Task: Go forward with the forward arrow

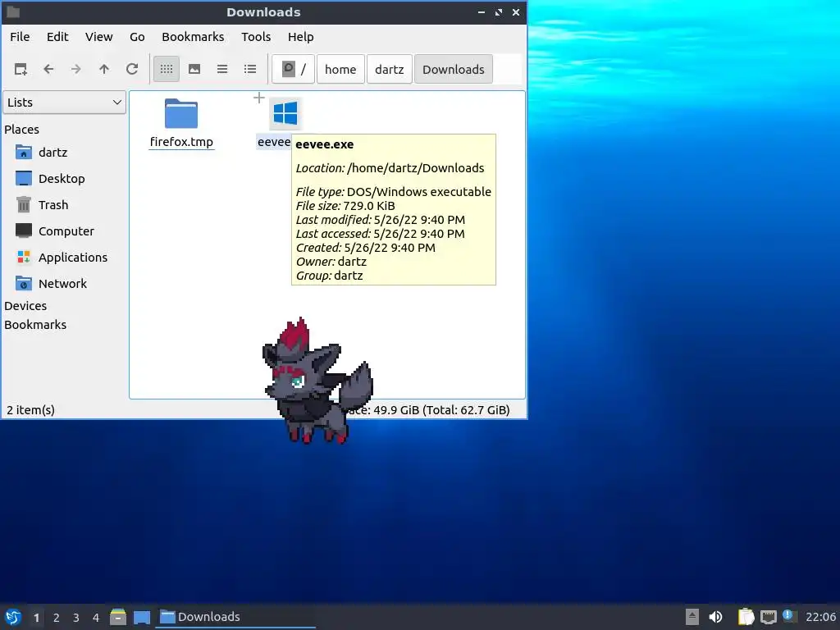Action: (x=76, y=69)
